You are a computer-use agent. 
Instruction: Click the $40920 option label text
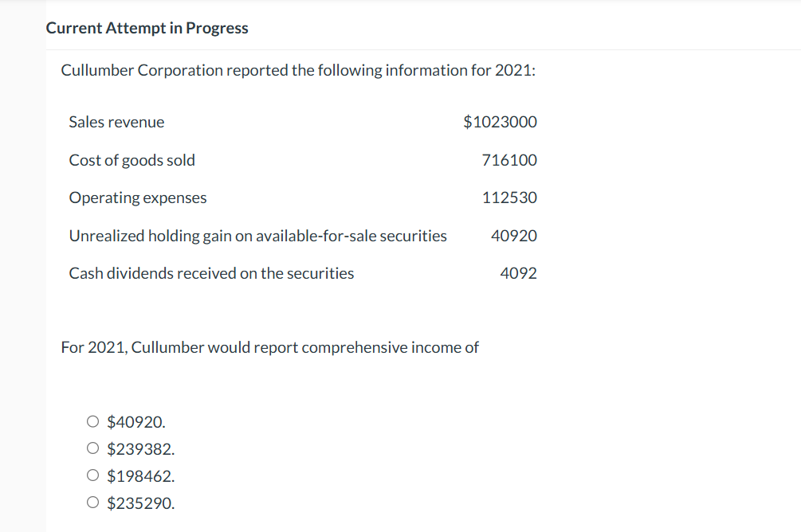pyautogui.click(x=135, y=421)
